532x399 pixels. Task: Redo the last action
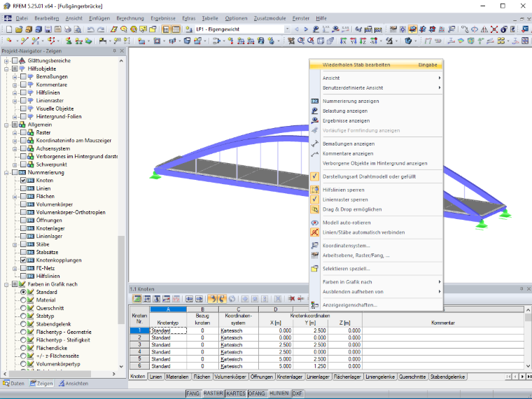(101, 29)
